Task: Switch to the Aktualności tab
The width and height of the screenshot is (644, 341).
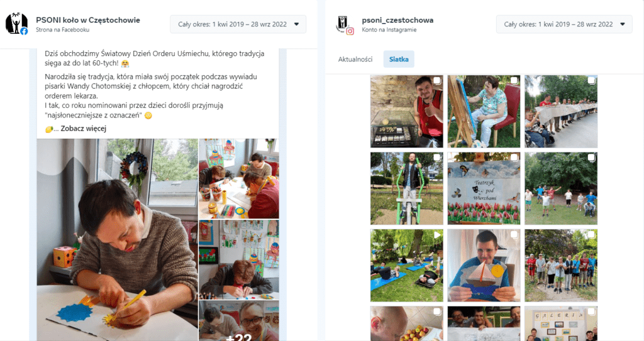Action: coord(355,59)
